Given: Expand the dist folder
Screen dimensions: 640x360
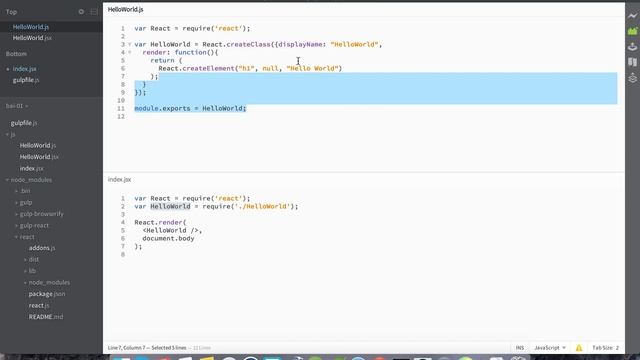Looking at the screenshot, I should 25,260.
